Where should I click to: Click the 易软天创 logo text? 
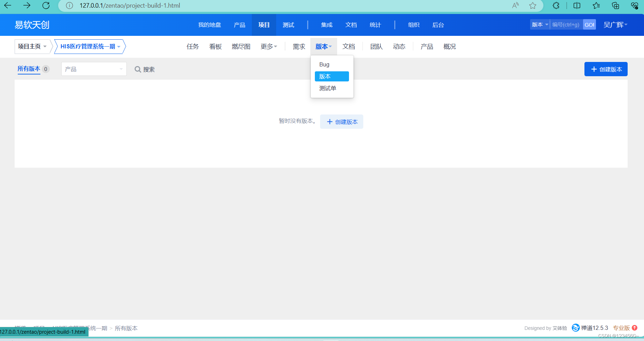[32, 25]
